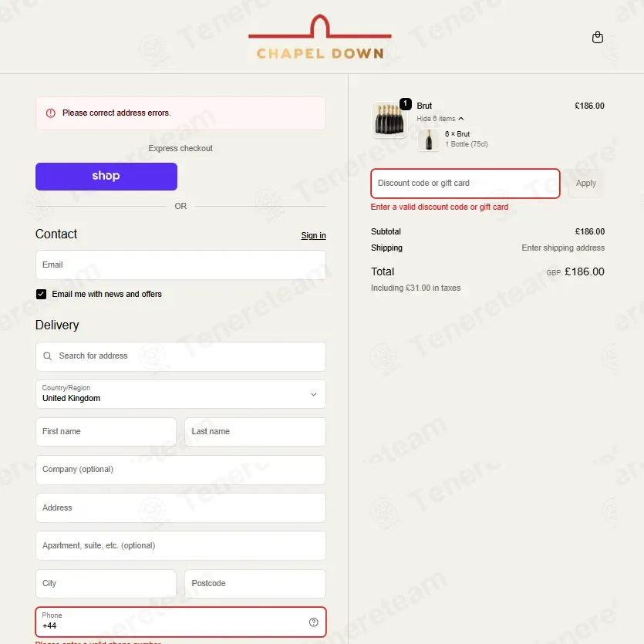
Task: Pay with the Shop express checkout button
Action: [106, 177]
